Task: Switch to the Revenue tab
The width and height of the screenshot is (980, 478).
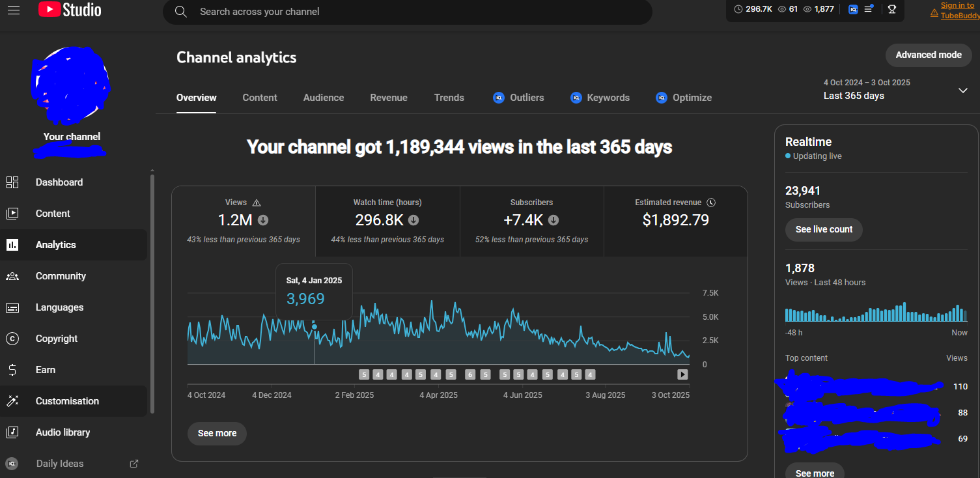Action: point(389,98)
